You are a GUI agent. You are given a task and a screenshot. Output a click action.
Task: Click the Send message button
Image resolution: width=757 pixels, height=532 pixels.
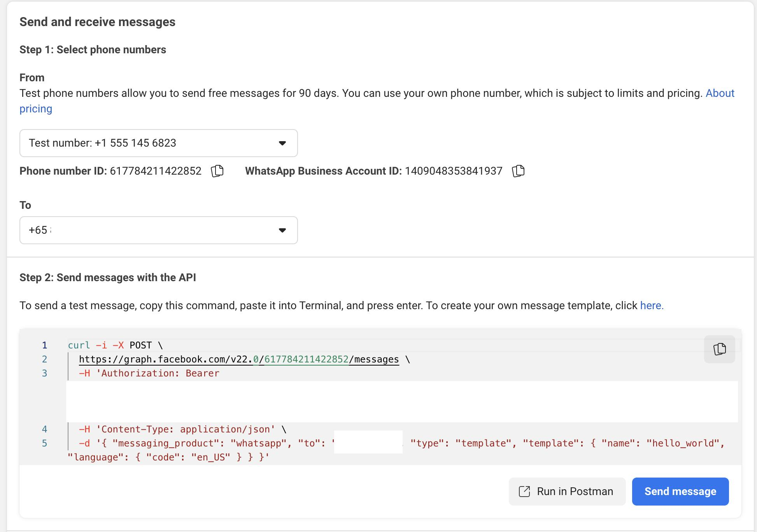pyautogui.click(x=680, y=492)
